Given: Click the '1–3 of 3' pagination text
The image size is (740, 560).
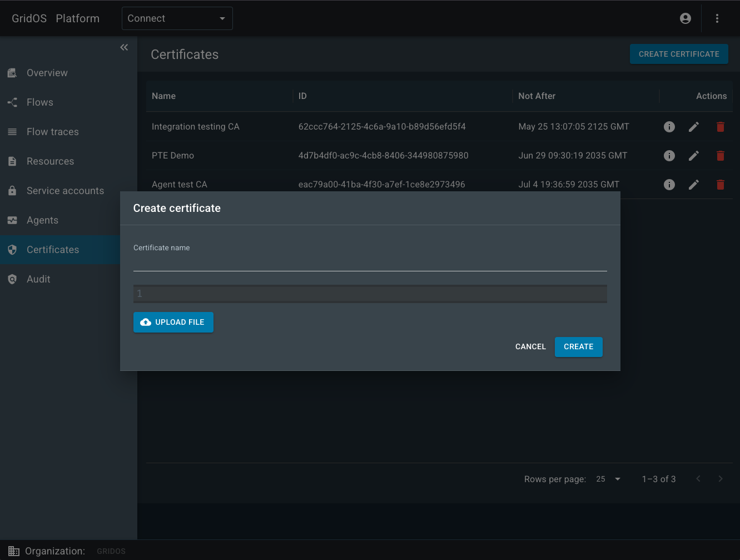Looking at the screenshot, I should tap(659, 479).
